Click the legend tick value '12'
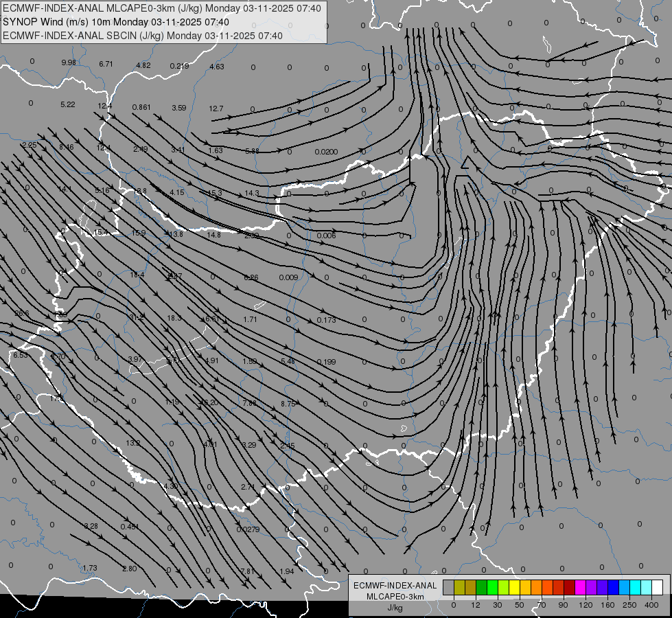This screenshot has height=618, width=672. coord(475,605)
